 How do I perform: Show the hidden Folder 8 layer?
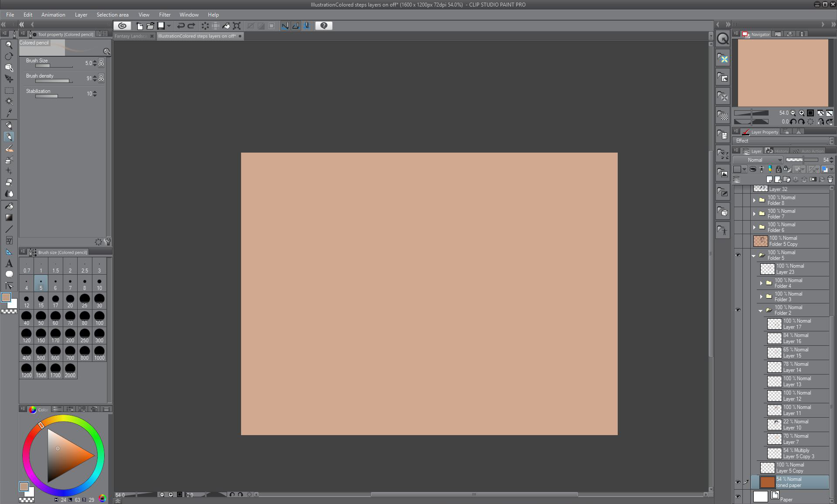coord(738,201)
